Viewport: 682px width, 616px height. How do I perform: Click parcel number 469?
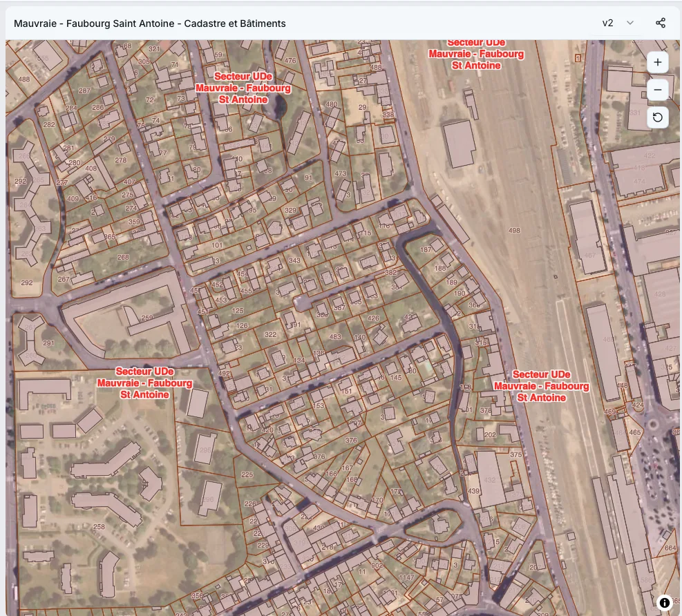[x=610, y=412]
